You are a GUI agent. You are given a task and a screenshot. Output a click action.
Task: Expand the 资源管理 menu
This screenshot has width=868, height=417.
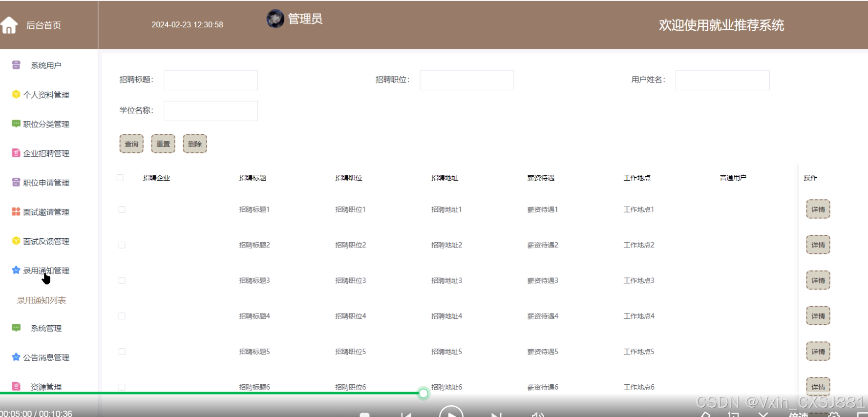(x=46, y=387)
